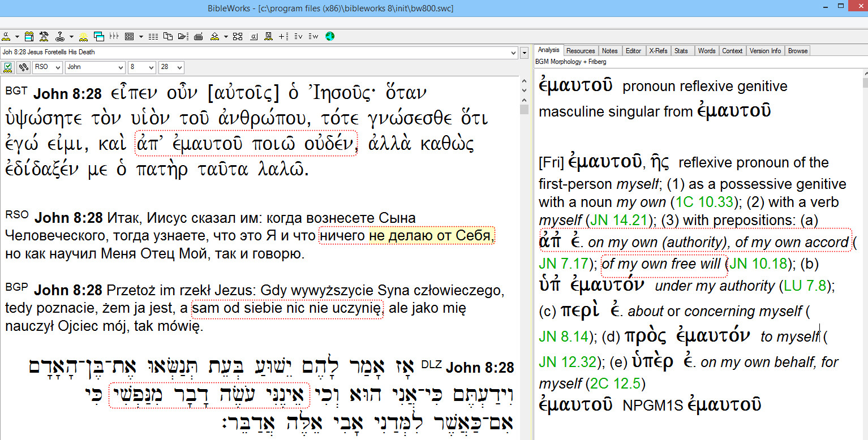Open the Words tab

(x=707, y=51)
